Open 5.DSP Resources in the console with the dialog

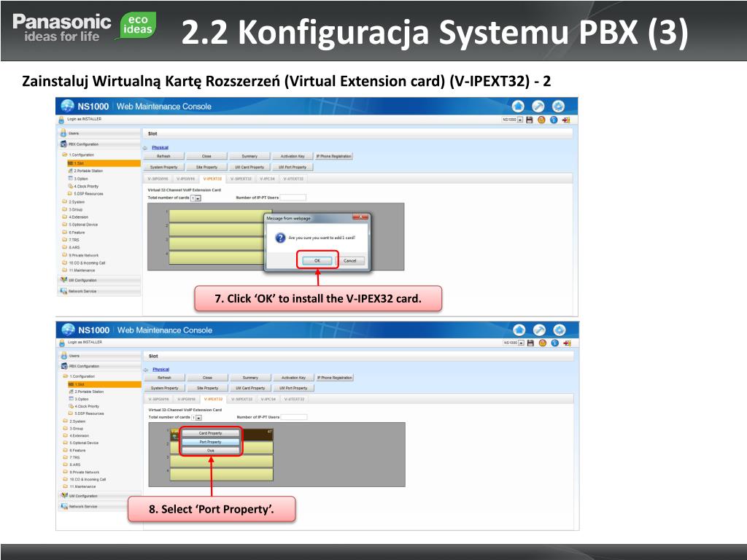[88, 194]
